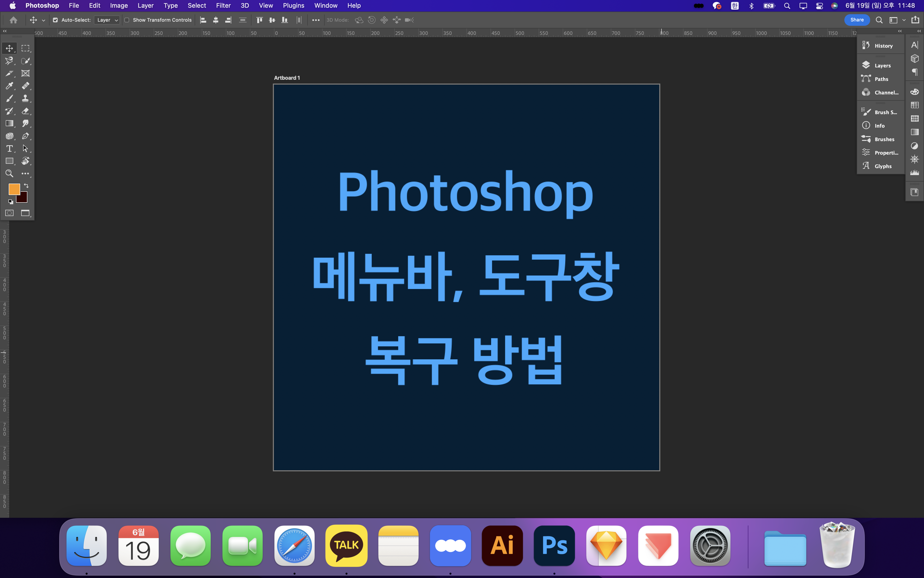The width and height of the screenshot is (924, 578).
Task: Open the Filter menu
Action: point(223,6)
